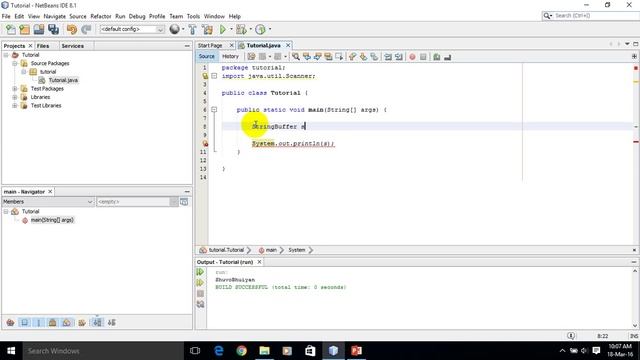The width and height of the screenshot is (640, 360).
Task: Select Tutorial.java in the Projects tree
Action: 63,80
